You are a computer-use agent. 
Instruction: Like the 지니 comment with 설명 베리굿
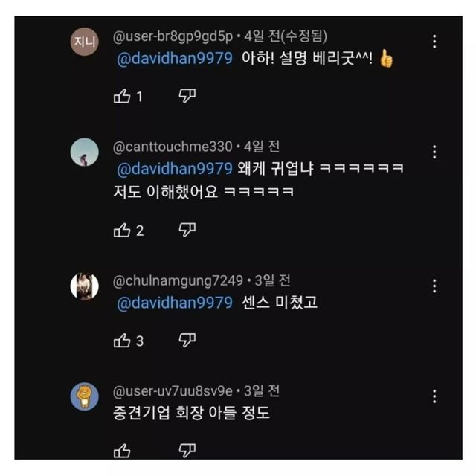point(122,97)
